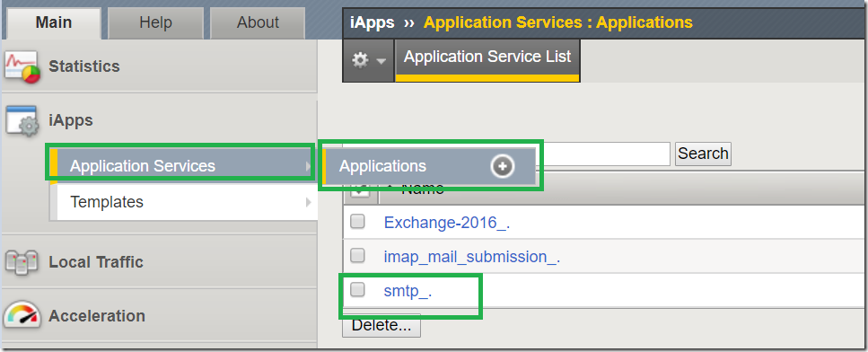The width and height of the screenshot is (868, 352).
Task: Select the Applications flyout entry
Action: pos(430,166)
